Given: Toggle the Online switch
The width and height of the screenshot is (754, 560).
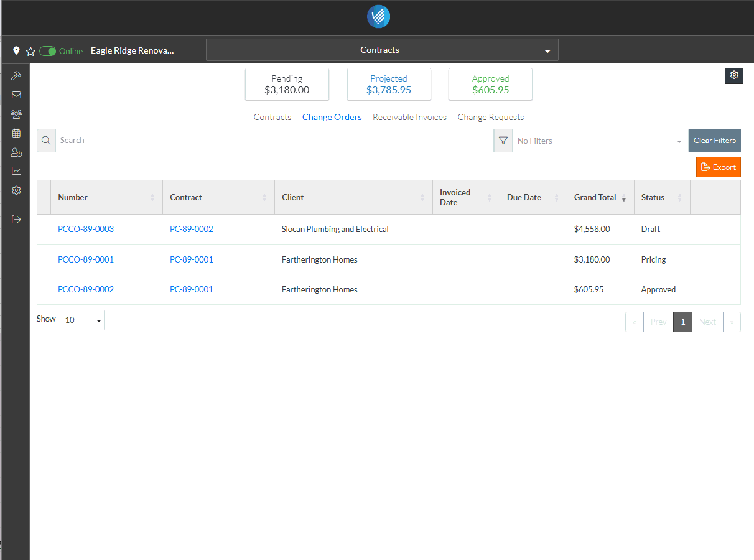Looking at the screenshot, I should 48,51.
